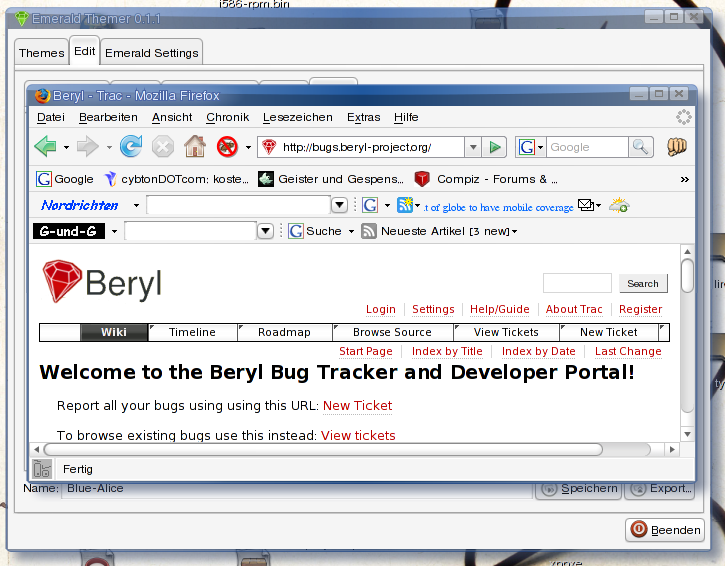Click the Export... button in Emerald Themer
Viewport: 725px width, 566px height.
click(660, 489)
